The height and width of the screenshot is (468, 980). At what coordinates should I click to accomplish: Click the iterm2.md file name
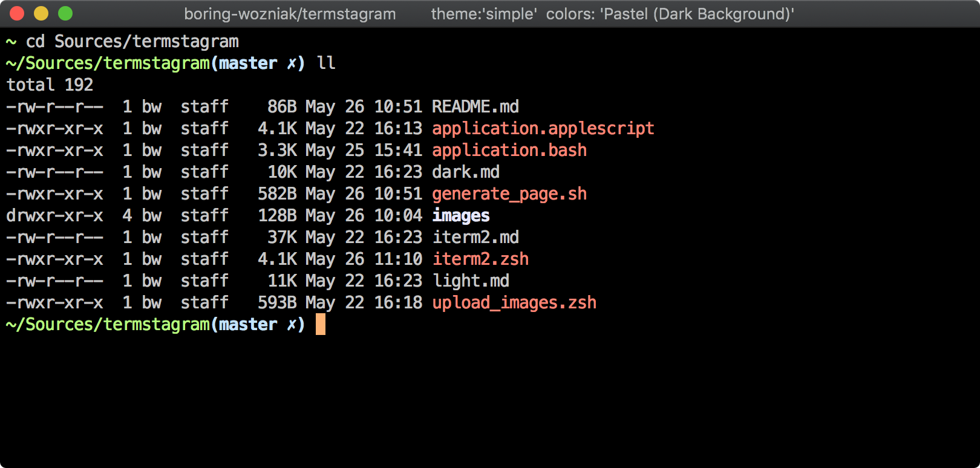(x=475, y=238)
